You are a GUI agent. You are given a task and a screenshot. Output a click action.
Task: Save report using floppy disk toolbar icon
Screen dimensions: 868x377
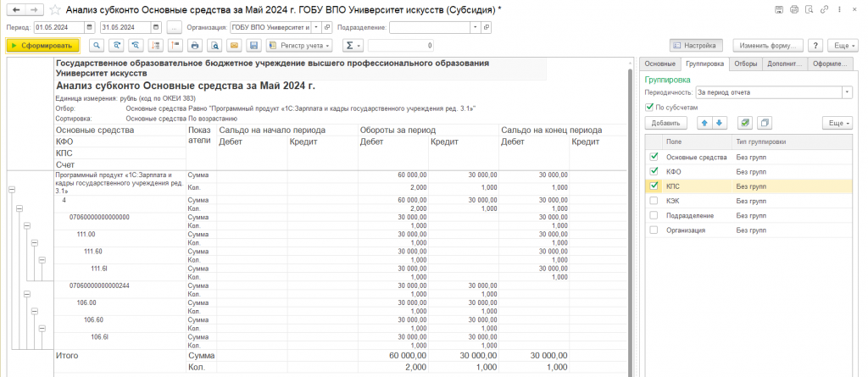[253, 46]
